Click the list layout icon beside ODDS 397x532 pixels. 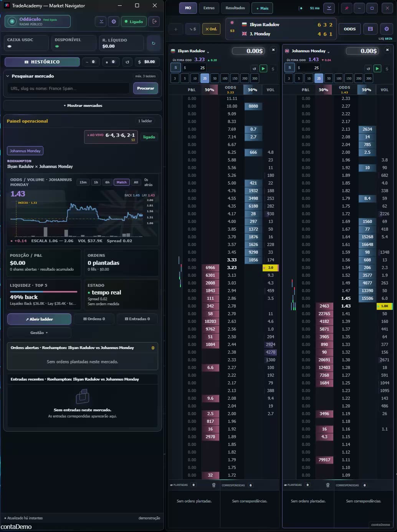370,29
